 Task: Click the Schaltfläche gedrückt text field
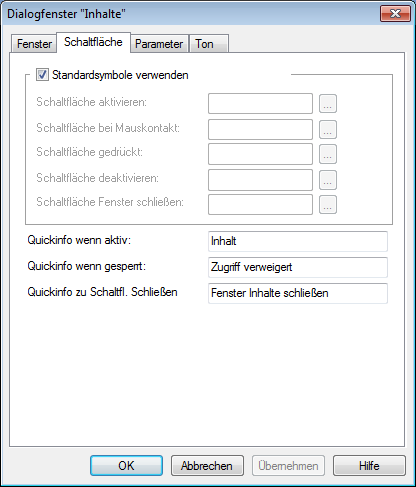point(260,154)
